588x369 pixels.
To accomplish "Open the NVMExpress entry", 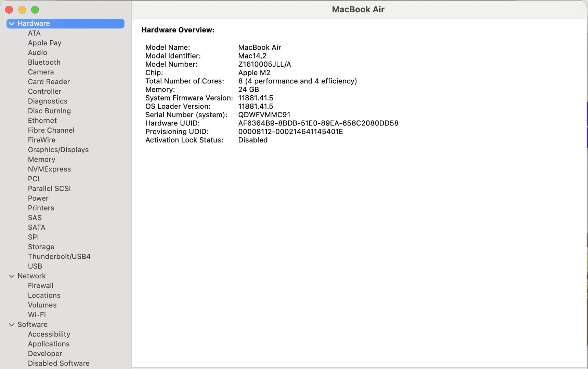I will coord(49,169).
